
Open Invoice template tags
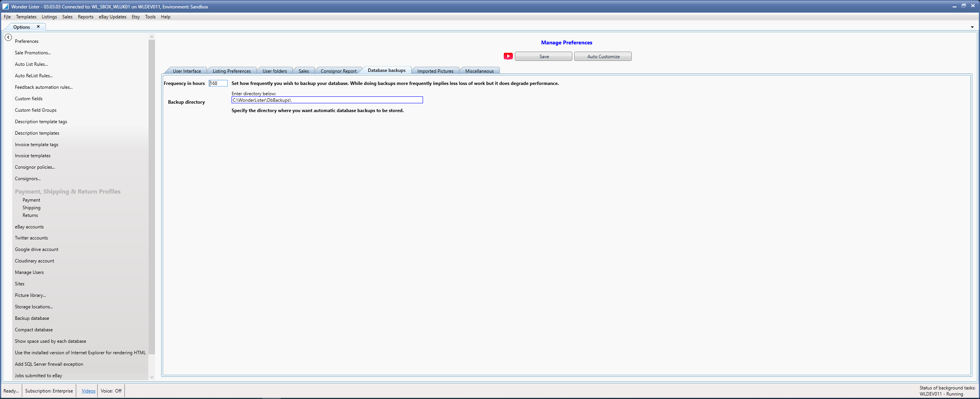(37, 145)
